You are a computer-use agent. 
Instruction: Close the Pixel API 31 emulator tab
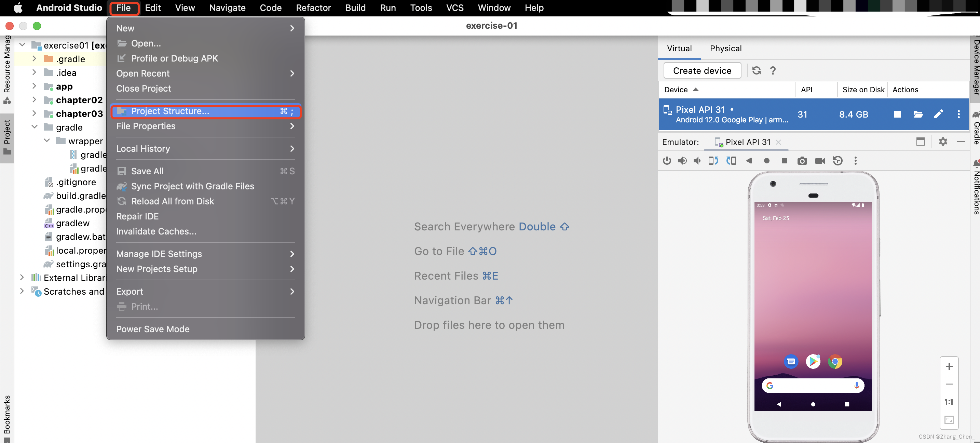tap(778, 142)
